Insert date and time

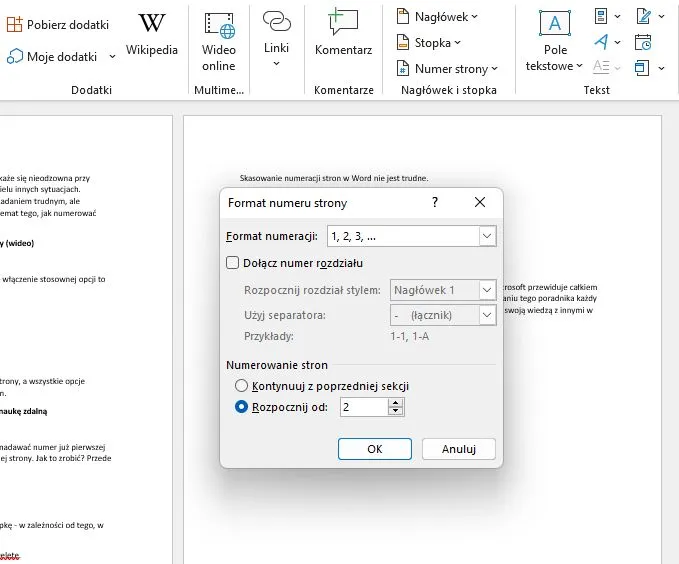pos(644,42)
